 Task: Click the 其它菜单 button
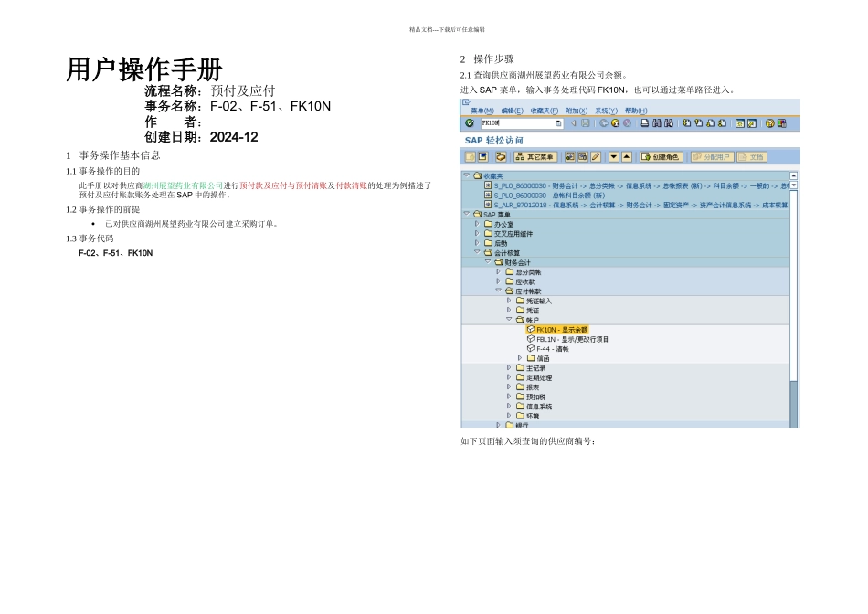pyautogui.click(x=535, y=157)
